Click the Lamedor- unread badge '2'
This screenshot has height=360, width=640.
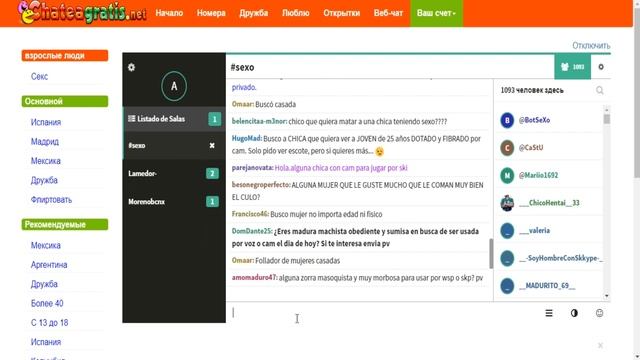point(212,173)
